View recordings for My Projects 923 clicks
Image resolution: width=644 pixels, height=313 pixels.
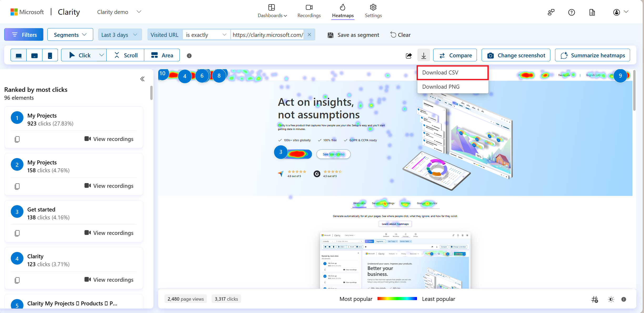[x=109, y=139]
